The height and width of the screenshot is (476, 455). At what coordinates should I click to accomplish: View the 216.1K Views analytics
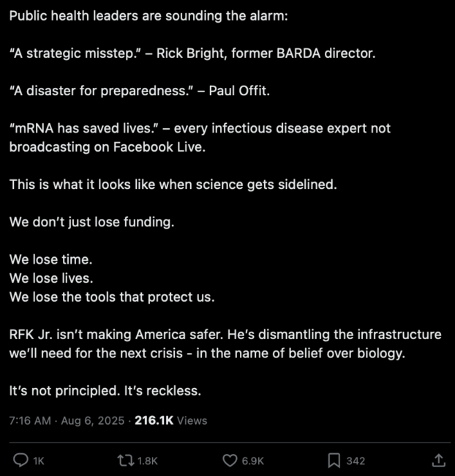[x=170, y=421]
